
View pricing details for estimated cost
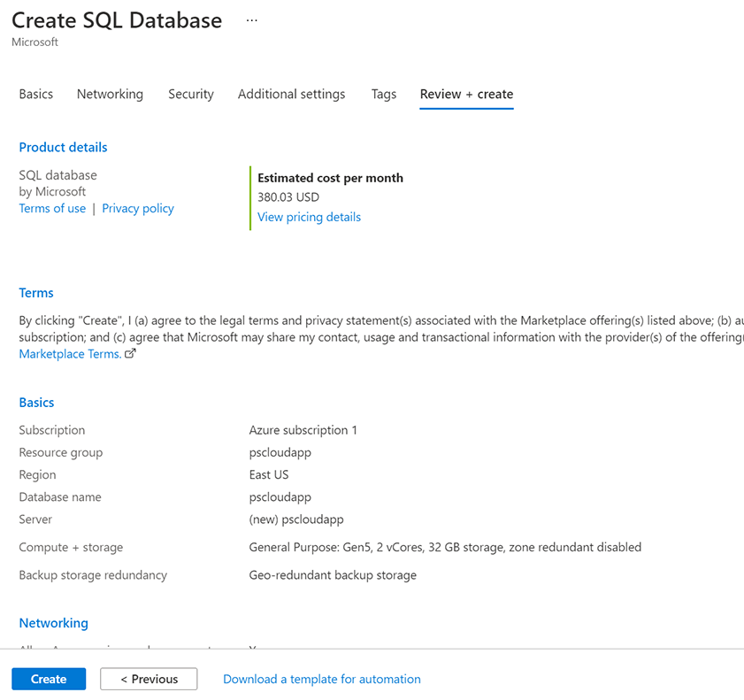click(x=309, y=217)
